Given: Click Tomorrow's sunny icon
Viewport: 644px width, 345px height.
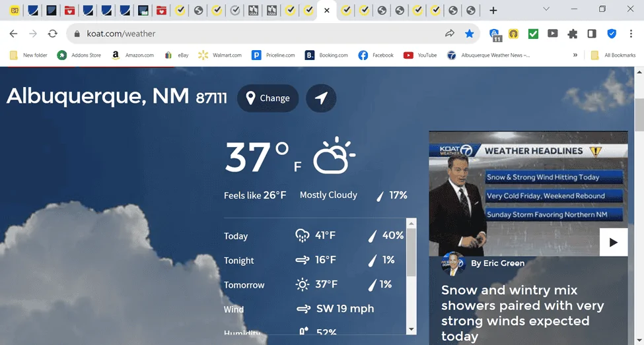Looking at the screenshot, I should click(x=303, y=284).
